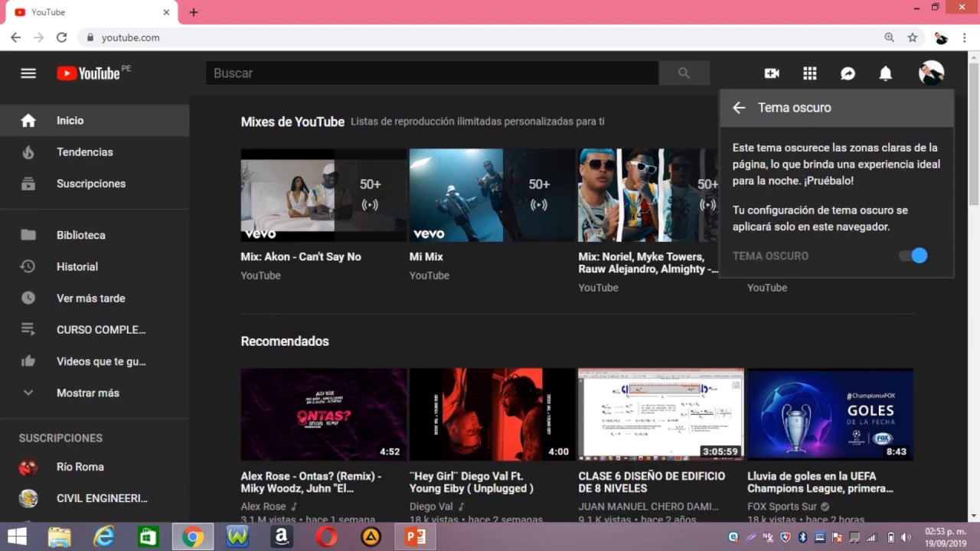The width and height of the screenshot is (980, 551).
Task: Open File Explorer from taskbar
Action: [59, 536]
